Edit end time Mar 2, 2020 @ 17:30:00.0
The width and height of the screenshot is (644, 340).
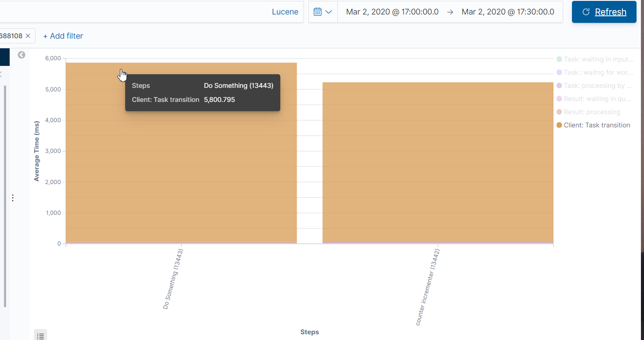point(508,12)
